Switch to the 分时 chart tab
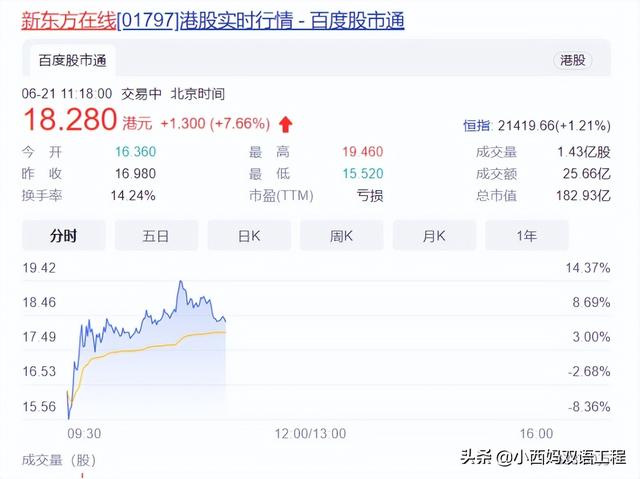The image size is (640, 479). coord(64,235)
